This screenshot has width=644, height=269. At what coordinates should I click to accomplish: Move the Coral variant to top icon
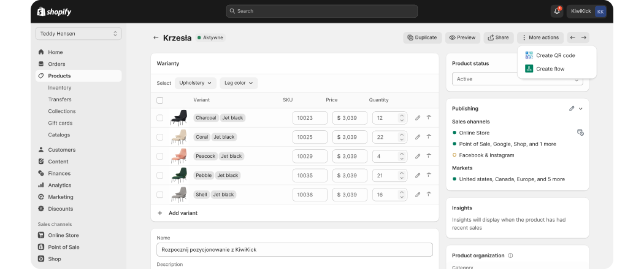(429, 136)
